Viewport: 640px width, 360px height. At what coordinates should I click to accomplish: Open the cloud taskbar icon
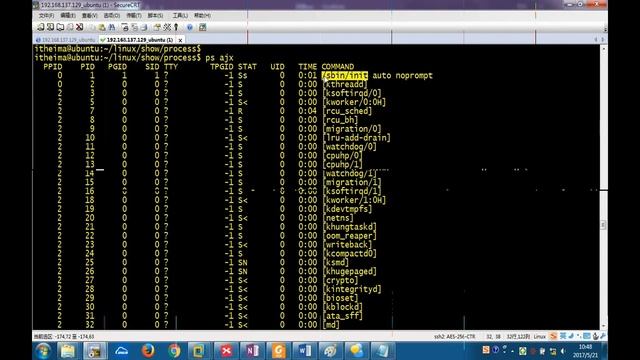[x=121, y=351]
